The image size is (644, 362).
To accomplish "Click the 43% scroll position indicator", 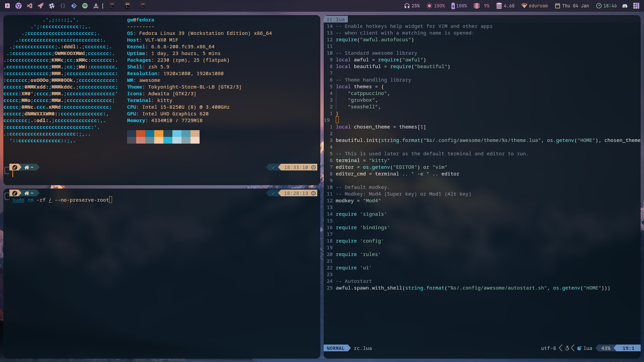I will [x=606, y=348].
